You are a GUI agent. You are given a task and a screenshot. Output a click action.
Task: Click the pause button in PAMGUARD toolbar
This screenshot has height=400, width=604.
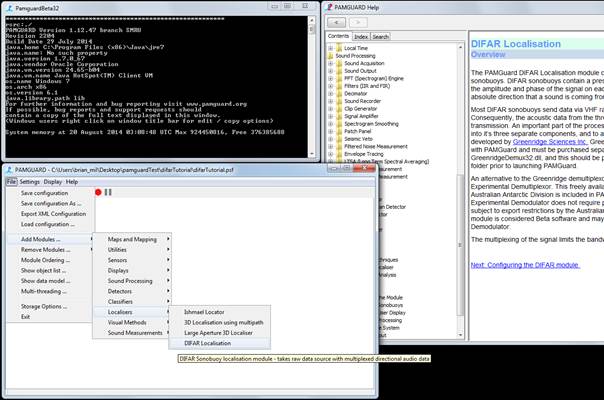(x=108, y=192)
